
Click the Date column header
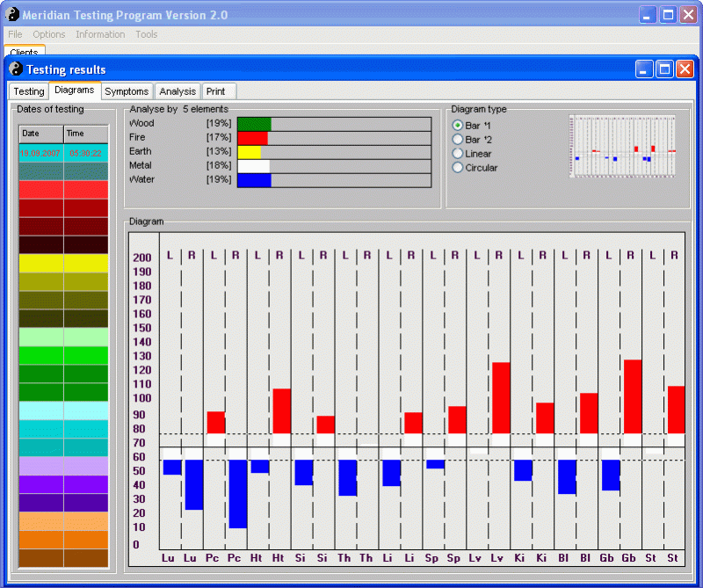tap(41, 134)
